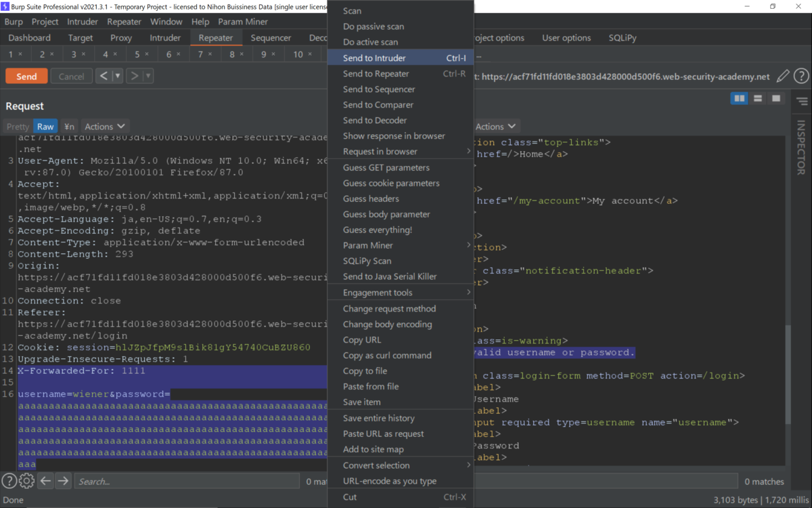Select Repeater tab 7
Viewport: 812px width, 508px height.
pos(205,54)
